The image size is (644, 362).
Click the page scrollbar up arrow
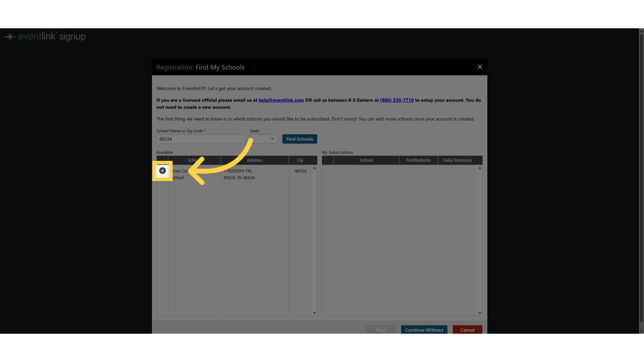tap(641, 31)
